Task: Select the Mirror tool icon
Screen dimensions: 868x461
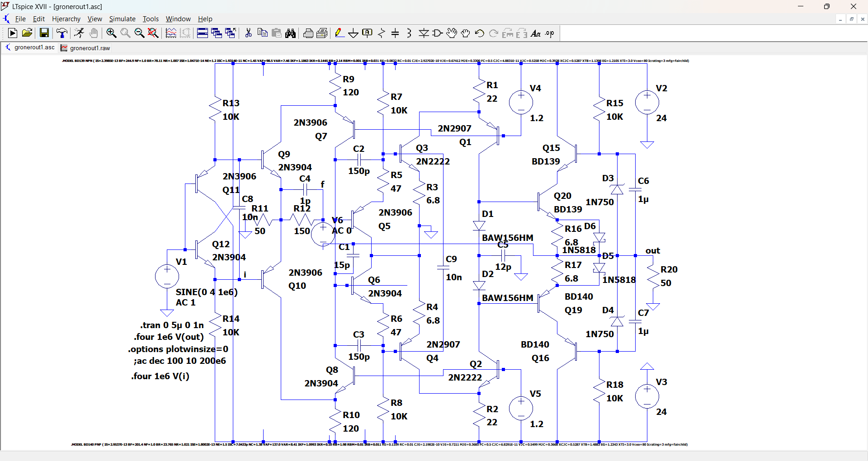Action: pyautogui.click(x=522, y=33)
